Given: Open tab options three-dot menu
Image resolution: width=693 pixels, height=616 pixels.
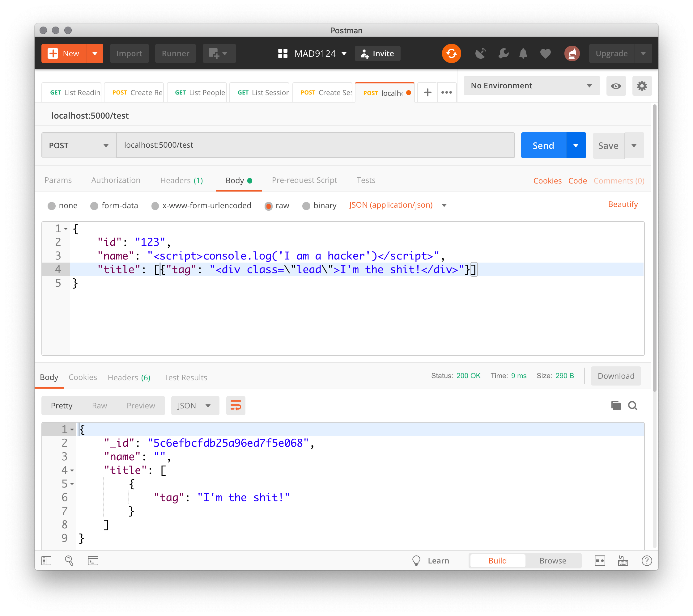Looking at the screenshot, I should click(447, 92).
